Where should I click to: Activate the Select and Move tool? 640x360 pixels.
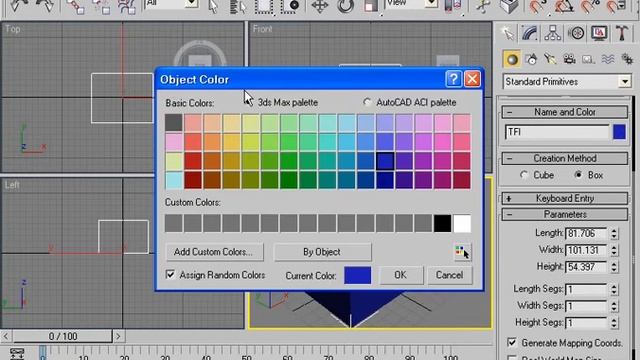coord(320,6)
